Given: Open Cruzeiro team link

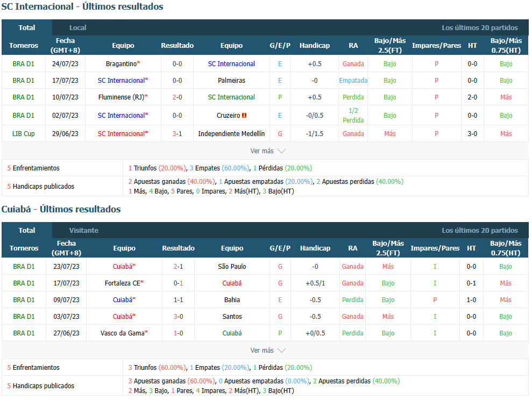Looking at the screenshot, I should (x=228, y=116).
